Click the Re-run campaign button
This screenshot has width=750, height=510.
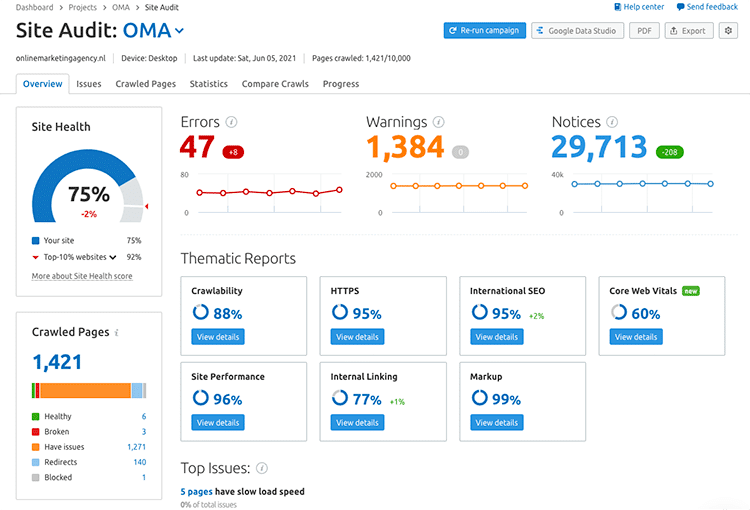click(484, 31)
